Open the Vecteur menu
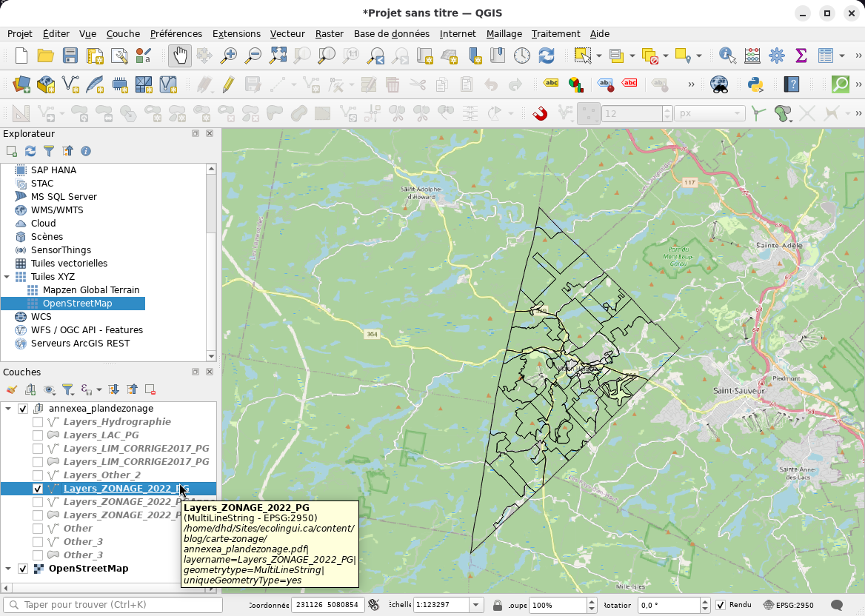This screenshot has width=865, height=616. pyautogui.click(x=287, y=33)
